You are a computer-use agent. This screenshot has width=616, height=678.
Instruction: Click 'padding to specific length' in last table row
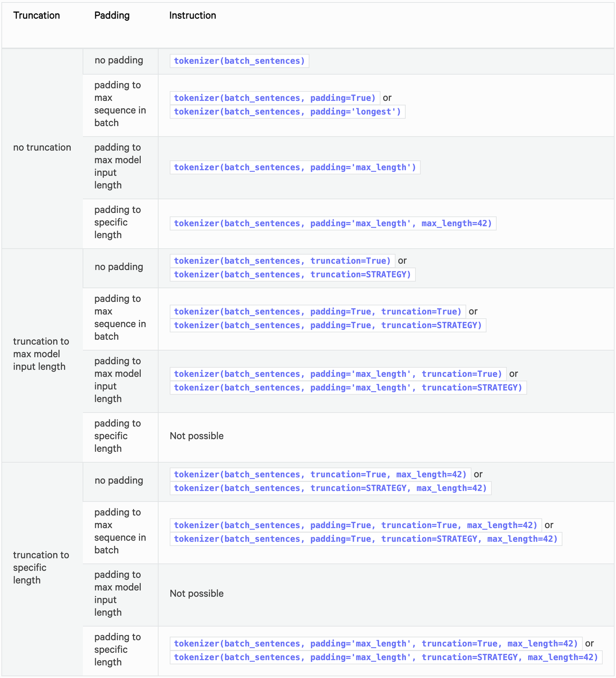point(118,650)
